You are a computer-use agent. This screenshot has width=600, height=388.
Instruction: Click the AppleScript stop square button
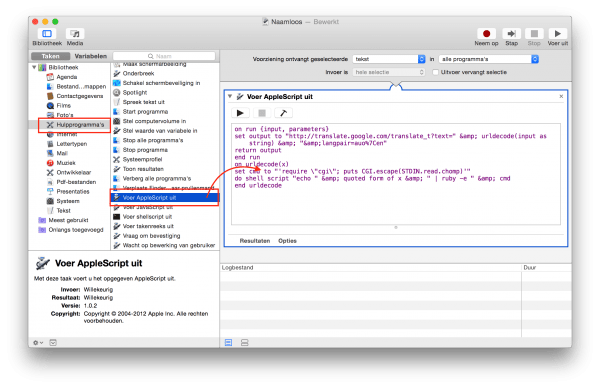[262, 113]
